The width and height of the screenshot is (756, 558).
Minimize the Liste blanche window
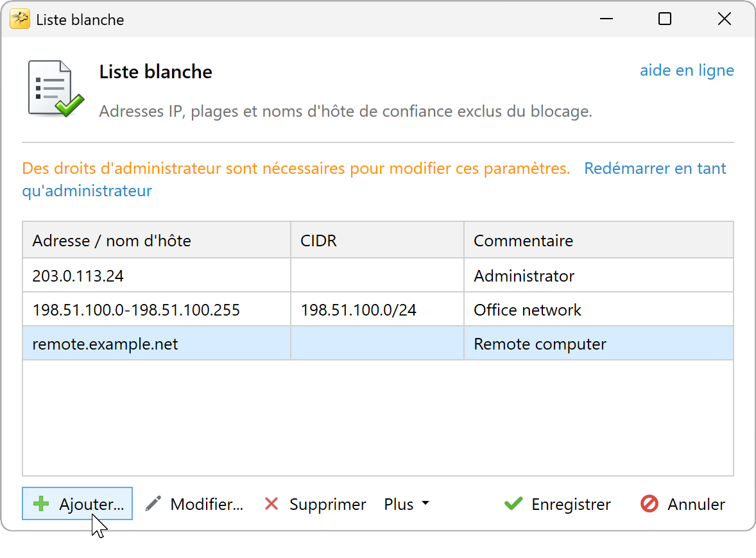606,19
